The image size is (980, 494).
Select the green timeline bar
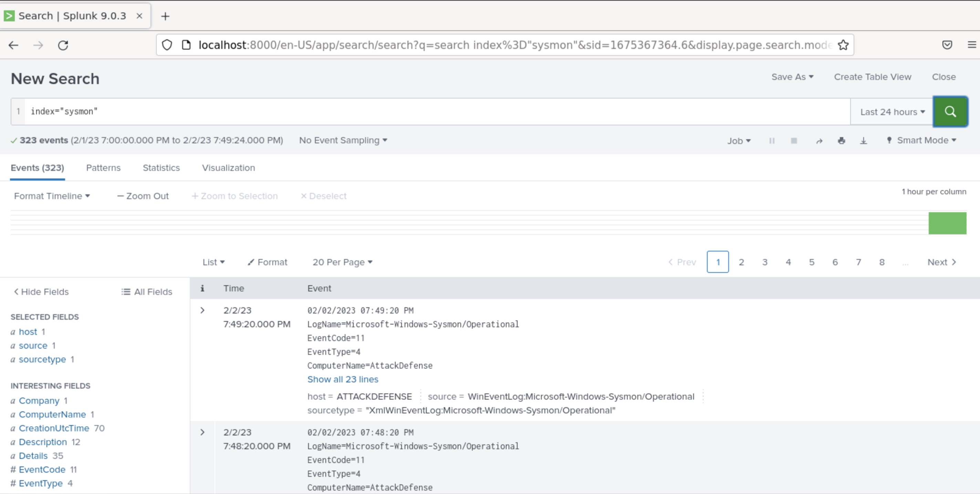pyautogui.click(x=947, y=223)
